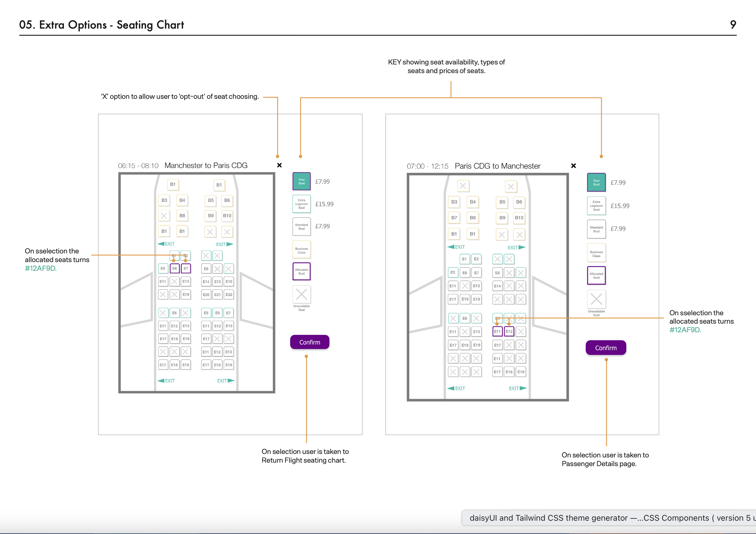Pick seat B6 on Paris to Manchester chart
This screenshot has width=756, height=534.
(x=519, y=202)
